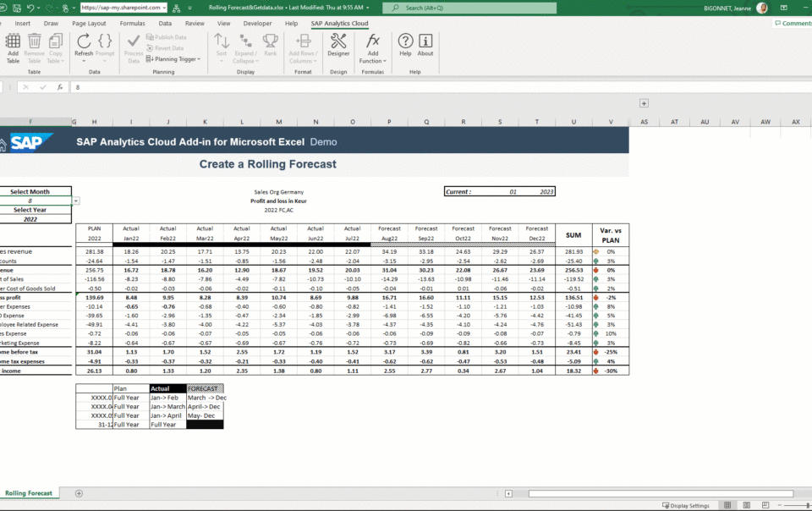Click the Prompt curly braces icon
Viewport: 812px width, 511px height.
(105, 41)
